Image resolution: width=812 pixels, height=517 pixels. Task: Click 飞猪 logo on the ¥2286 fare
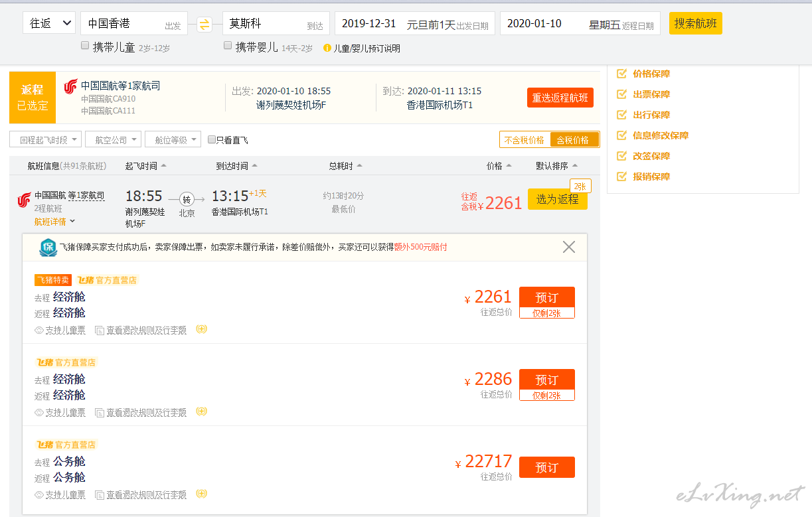[x=44, y=362]
